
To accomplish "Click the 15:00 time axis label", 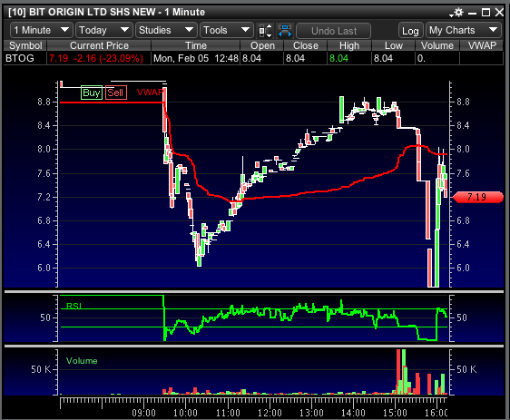I will tap(395, 413).
